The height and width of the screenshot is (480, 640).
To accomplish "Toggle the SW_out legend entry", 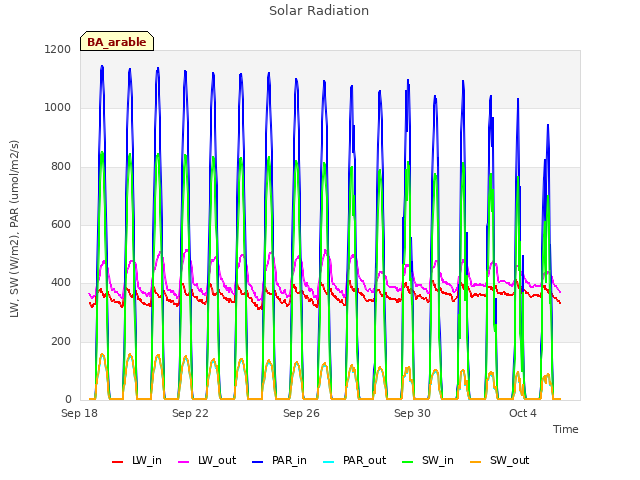I will pyautogui.click(x=500, y=460).
